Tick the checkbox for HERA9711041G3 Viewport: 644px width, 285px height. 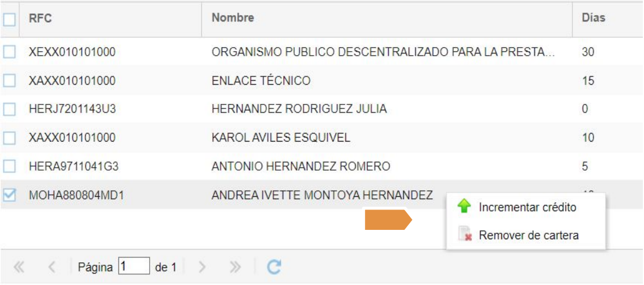click(x=9, y=167)
